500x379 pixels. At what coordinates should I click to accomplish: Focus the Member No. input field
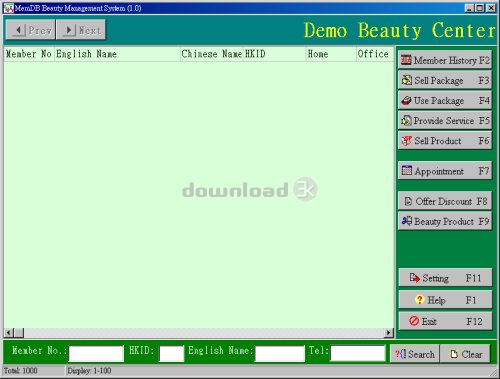pyautogui.click(x=96, y=354)
